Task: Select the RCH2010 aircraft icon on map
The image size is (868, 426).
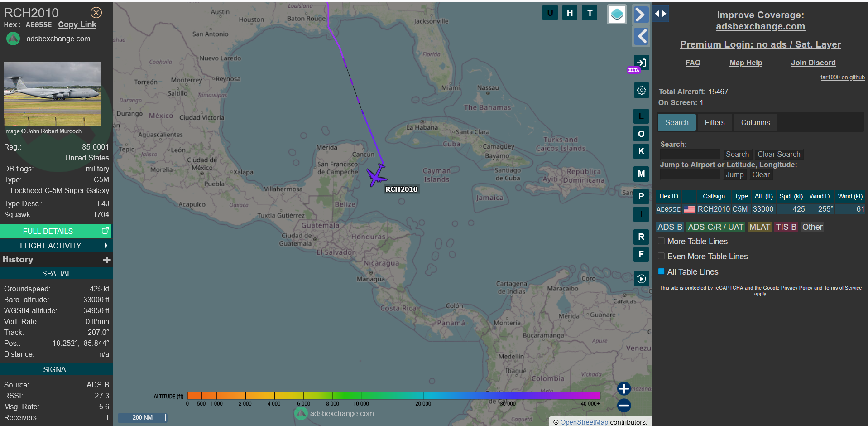Action: (x=376, y=175)
